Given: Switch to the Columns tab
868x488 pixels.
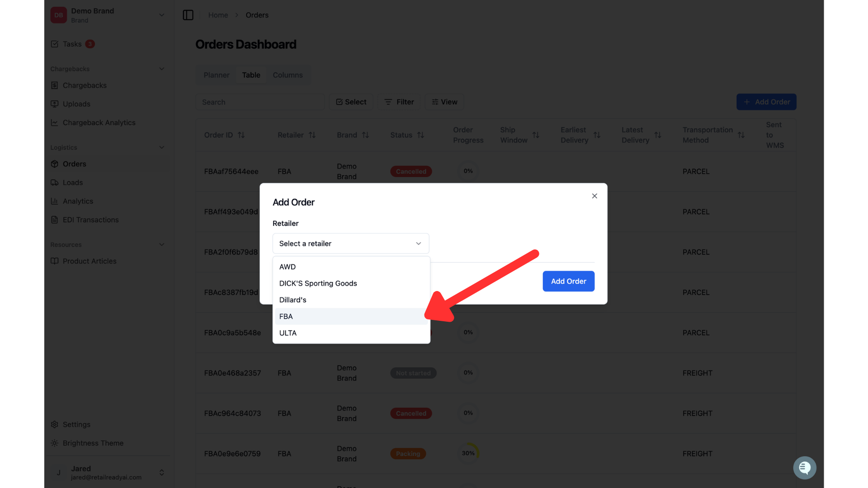Looking at the screenshot, I should [288, 75].
